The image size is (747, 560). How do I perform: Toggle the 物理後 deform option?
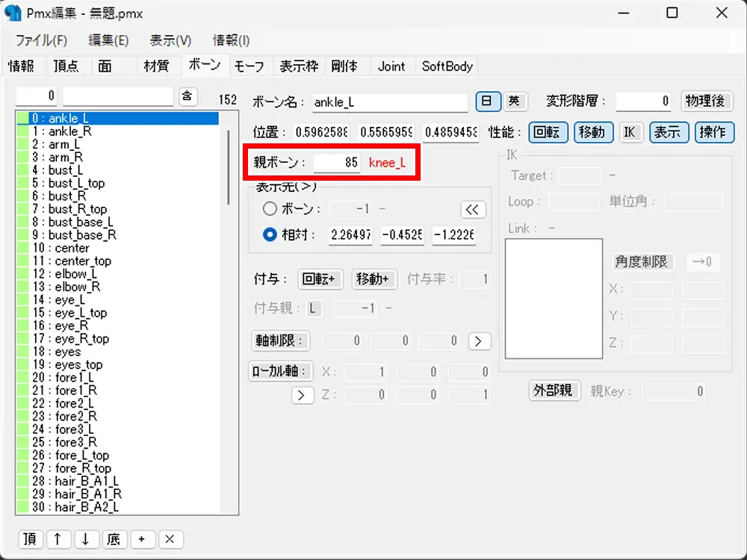(x=707, y=101)
